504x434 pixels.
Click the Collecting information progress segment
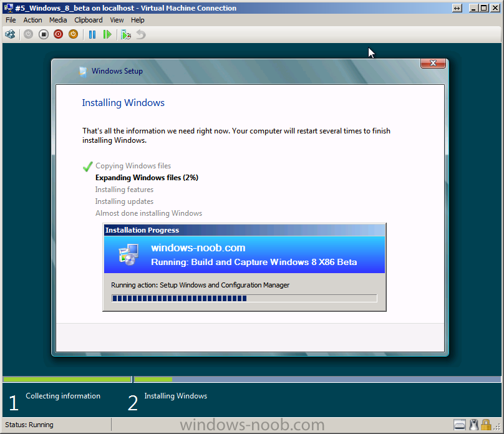click(67, 379)
